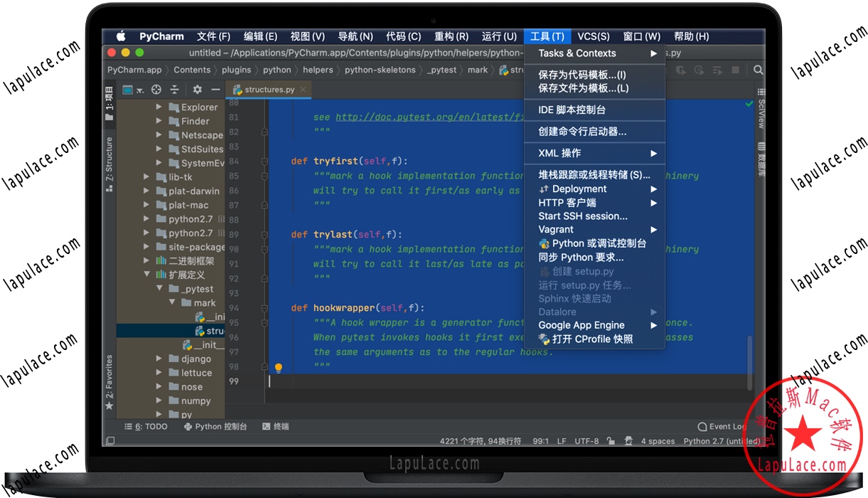Hide the project panel with minus icon
This screenshot has width=868, height=498.
(x=215, y=90)
